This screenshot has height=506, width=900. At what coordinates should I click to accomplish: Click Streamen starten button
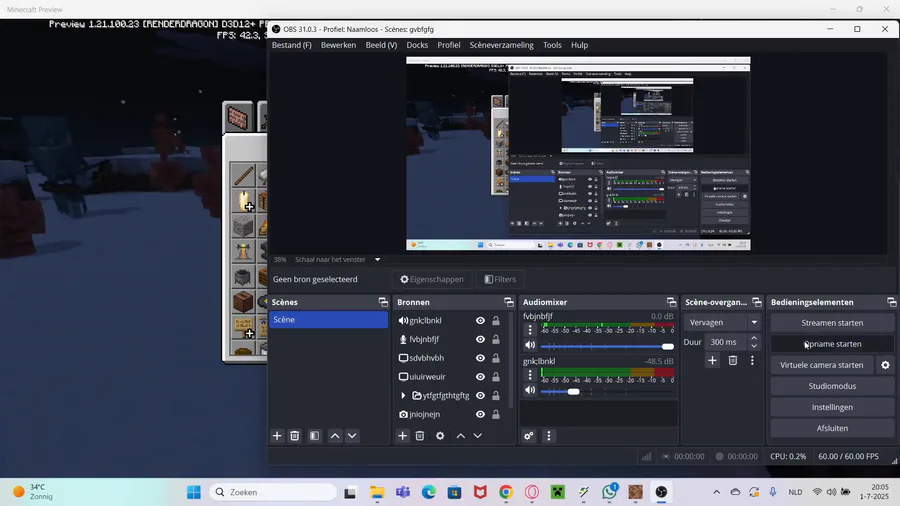832,323
